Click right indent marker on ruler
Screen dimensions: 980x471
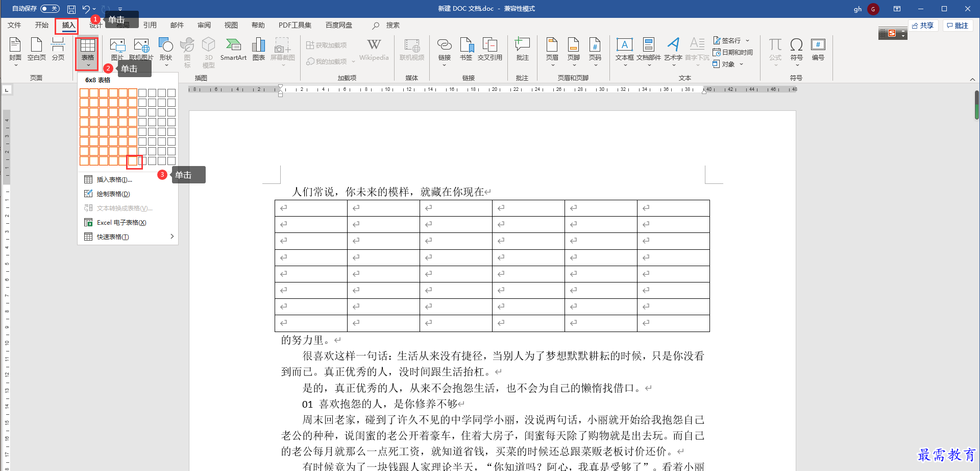click(x=704, y=92)
